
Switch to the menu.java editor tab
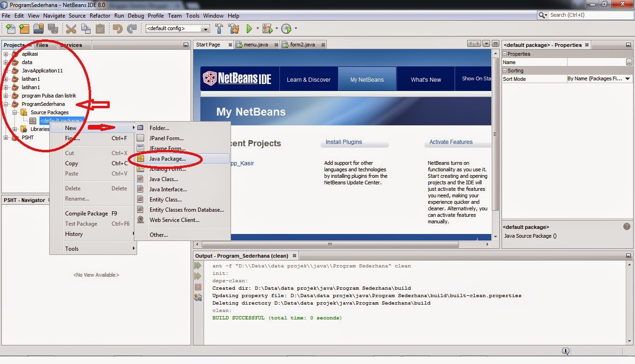[256, 45]
